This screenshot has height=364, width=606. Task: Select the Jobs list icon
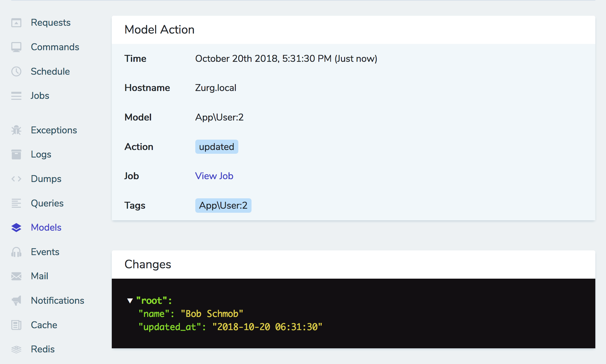pos(16,96)
